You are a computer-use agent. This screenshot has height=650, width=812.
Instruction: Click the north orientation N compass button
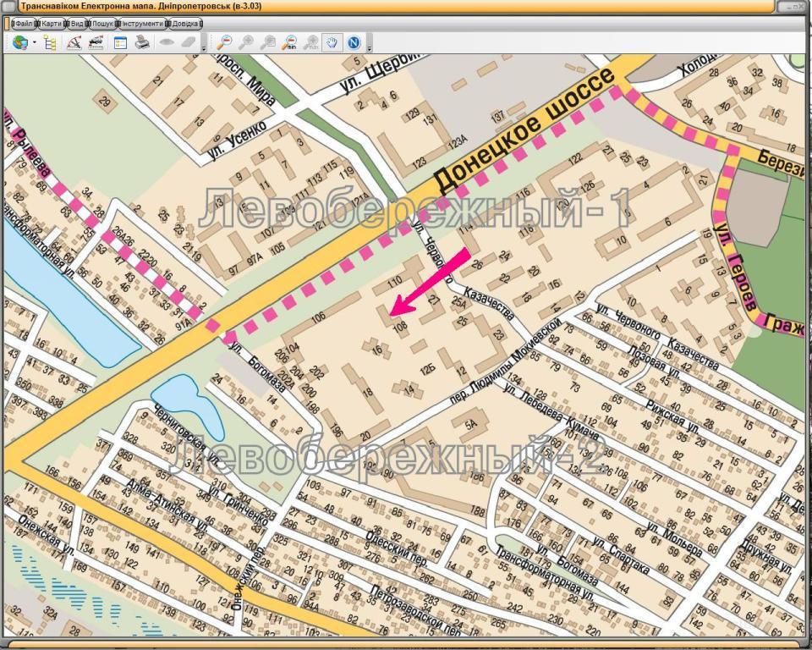354,42
